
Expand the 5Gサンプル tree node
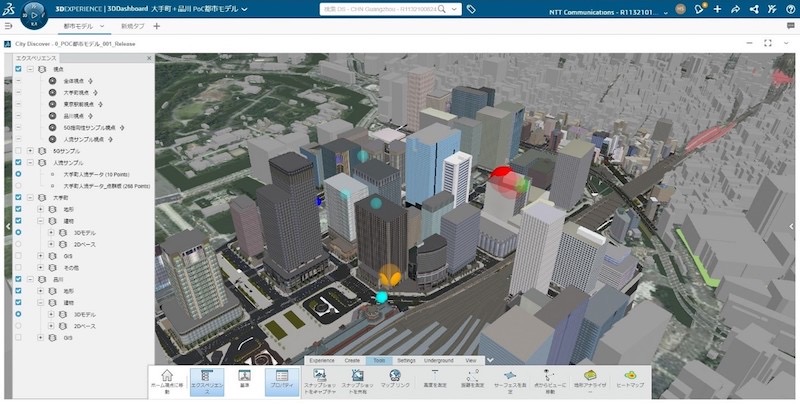coord(30,151)
